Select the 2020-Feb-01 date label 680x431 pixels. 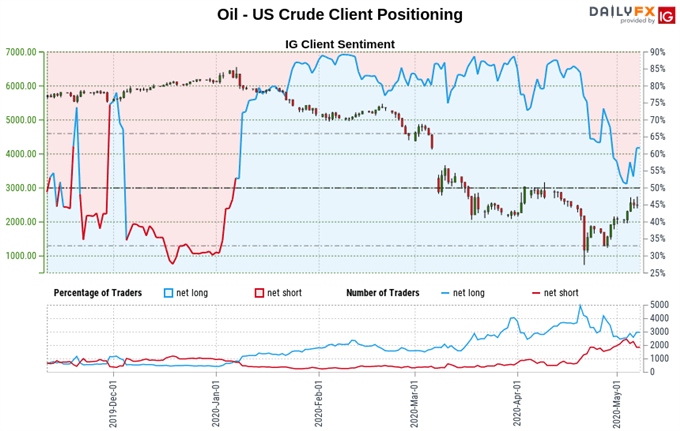[x=319, y=405]
